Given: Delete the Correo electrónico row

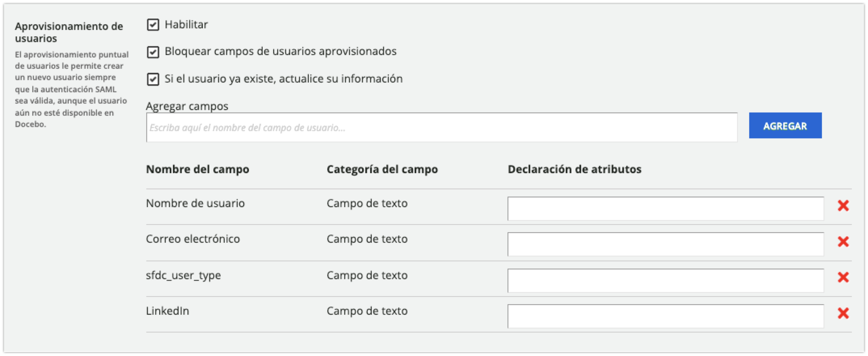Looking at the screenshot, I should click(844, 242).
